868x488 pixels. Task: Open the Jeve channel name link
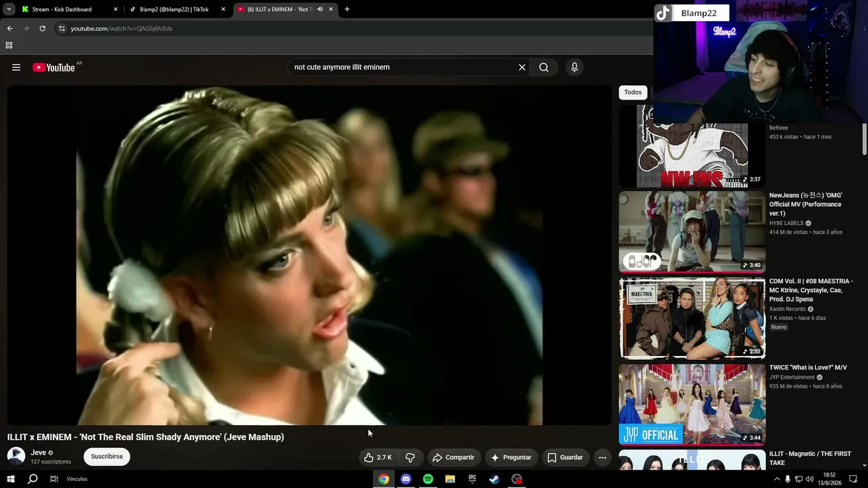pos(38,453)
